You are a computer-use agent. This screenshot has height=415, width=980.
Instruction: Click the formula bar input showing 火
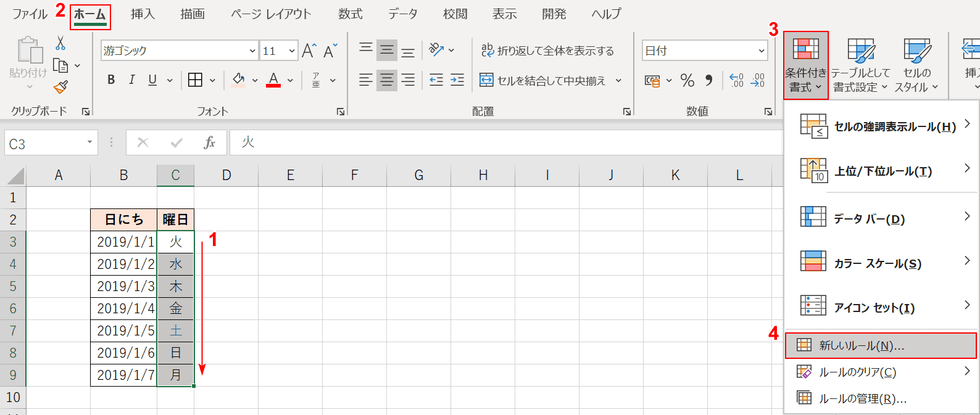[506, 142]
